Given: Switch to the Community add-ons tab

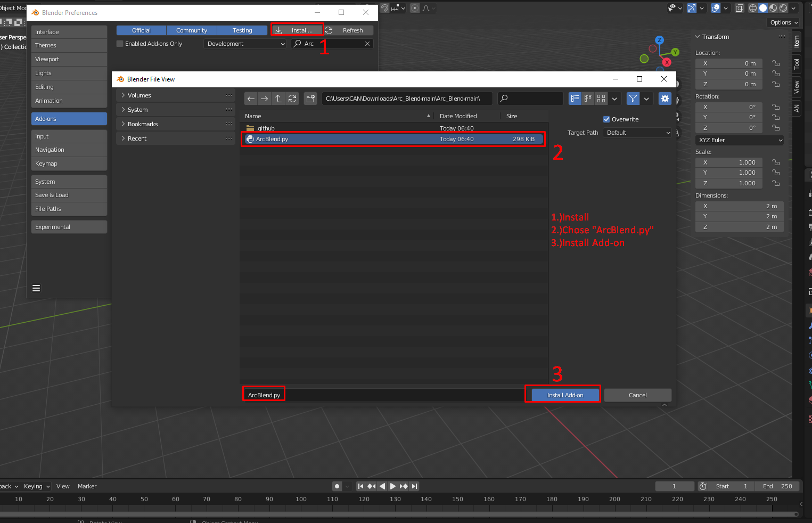Looking at the screenshot, I should 191,30.
